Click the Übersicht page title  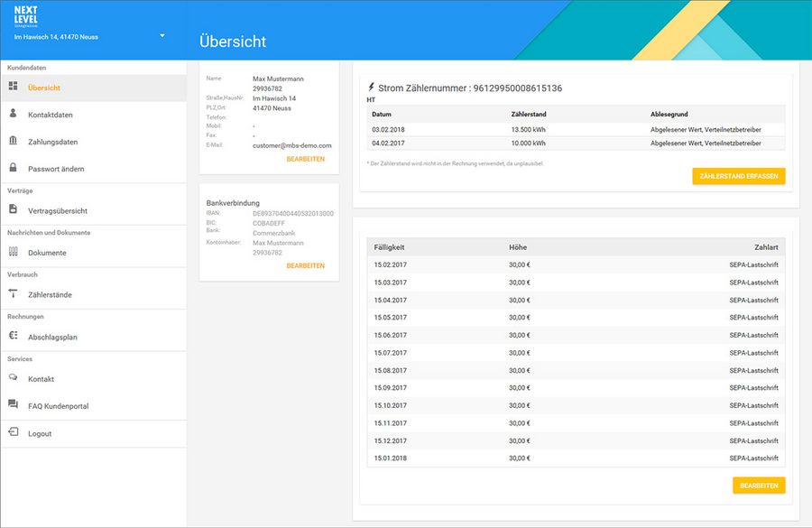pyautogui.click(x=233, y=42)
